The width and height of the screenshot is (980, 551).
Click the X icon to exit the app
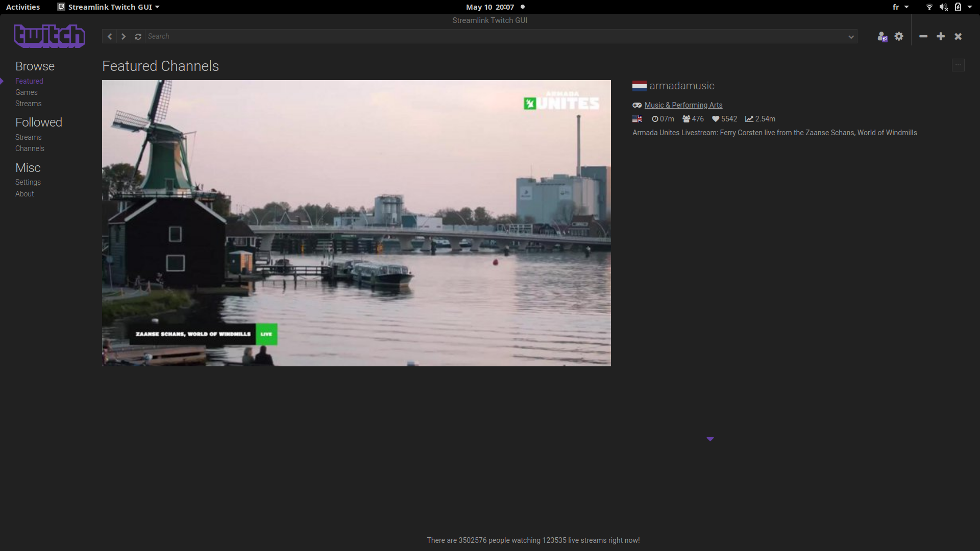pos(958,36)
